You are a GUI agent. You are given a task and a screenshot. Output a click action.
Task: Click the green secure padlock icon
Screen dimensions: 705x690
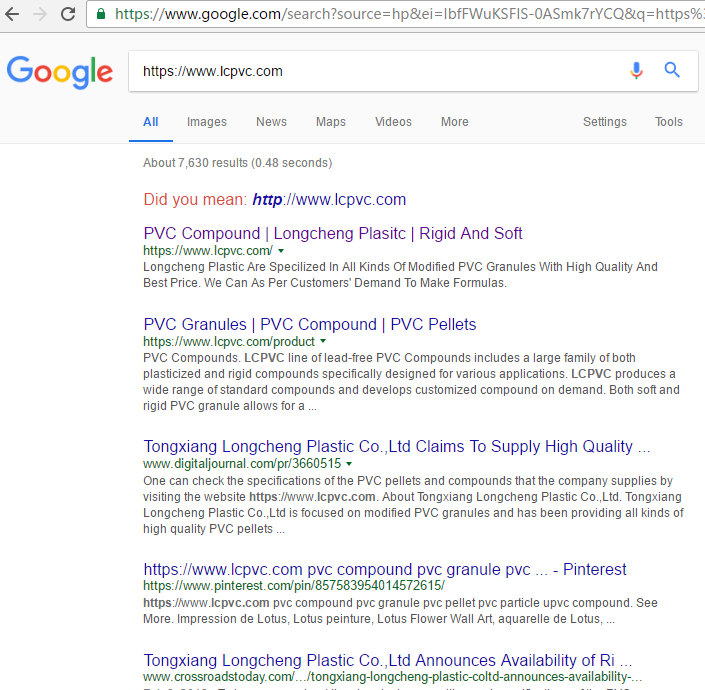(x=101, y=14)
